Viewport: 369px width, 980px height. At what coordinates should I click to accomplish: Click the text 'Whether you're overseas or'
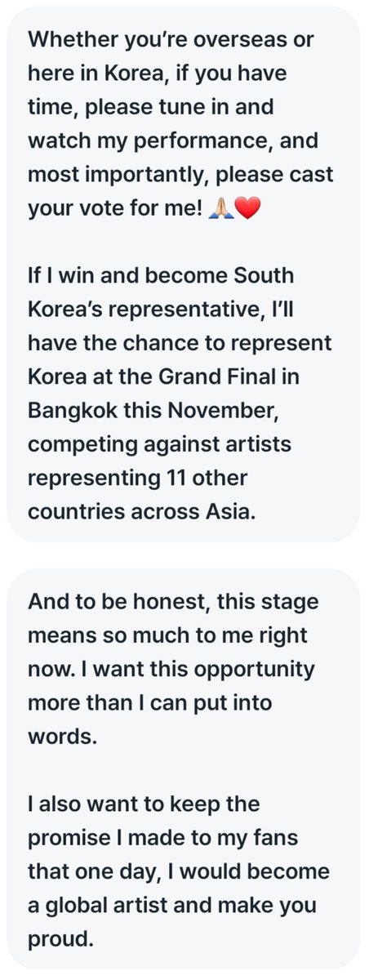pos(152,41)
